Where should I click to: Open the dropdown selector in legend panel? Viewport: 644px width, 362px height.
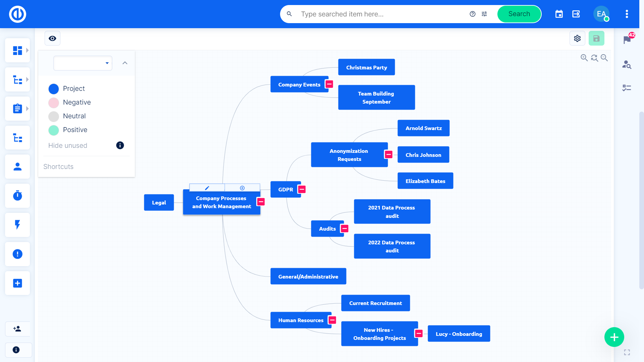coord(82,63)
